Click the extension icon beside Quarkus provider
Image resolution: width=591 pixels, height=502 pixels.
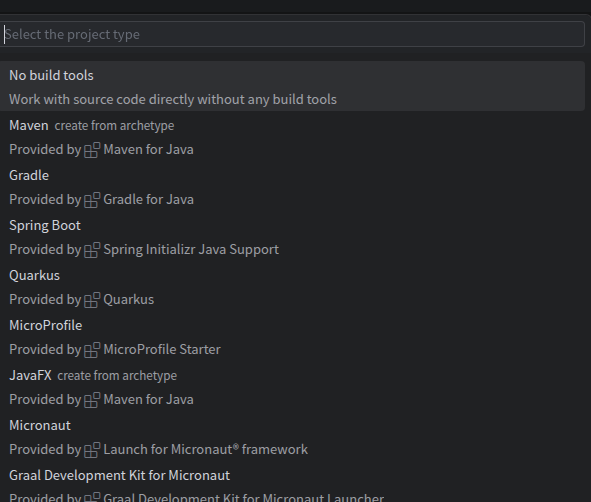92,300
